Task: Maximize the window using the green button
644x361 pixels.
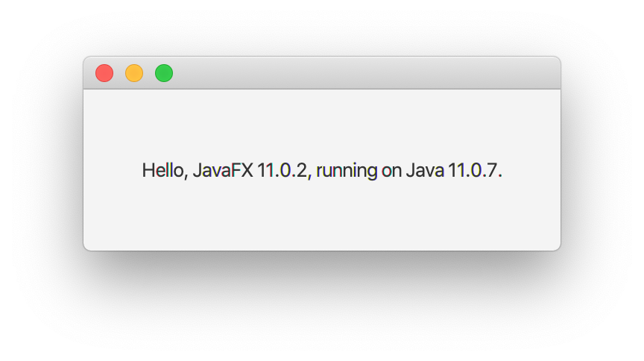Action: coord(164,73)
